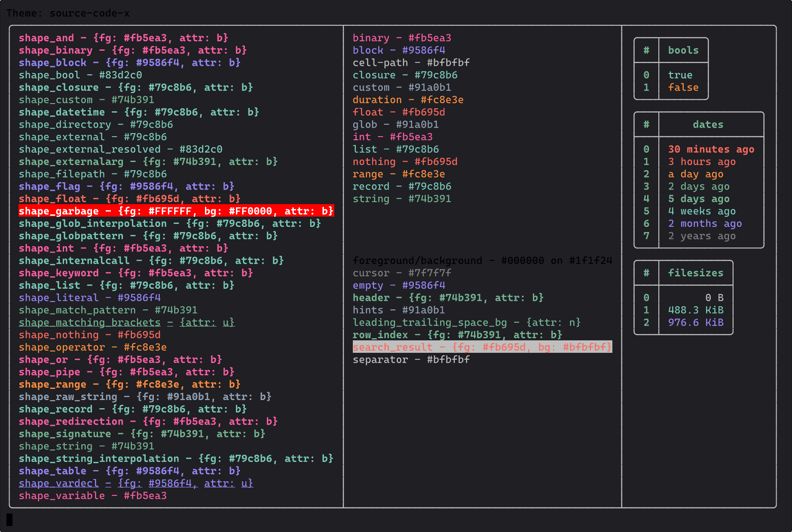
Task: Click the underlined shape_matching_brackets entry
Action: click(126, 322)
